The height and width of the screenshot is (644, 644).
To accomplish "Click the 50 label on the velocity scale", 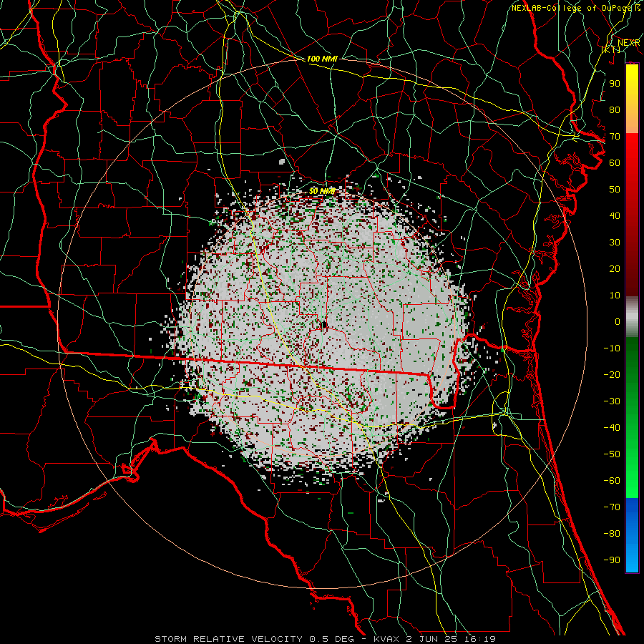I will coord(615,190).
